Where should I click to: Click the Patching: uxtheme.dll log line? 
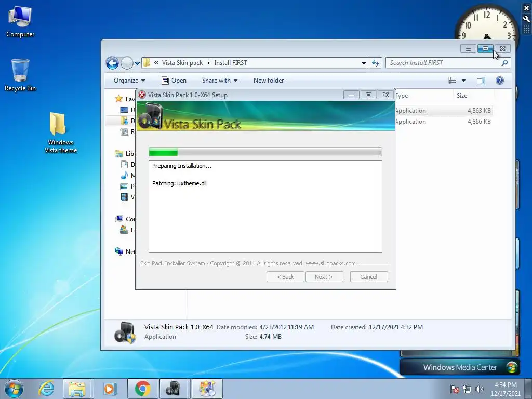click(179, 183)
